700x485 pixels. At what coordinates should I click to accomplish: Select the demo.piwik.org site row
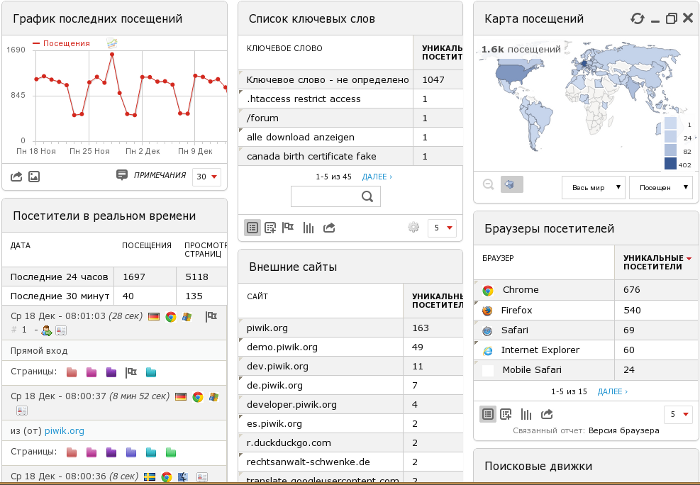click(350, 347)
